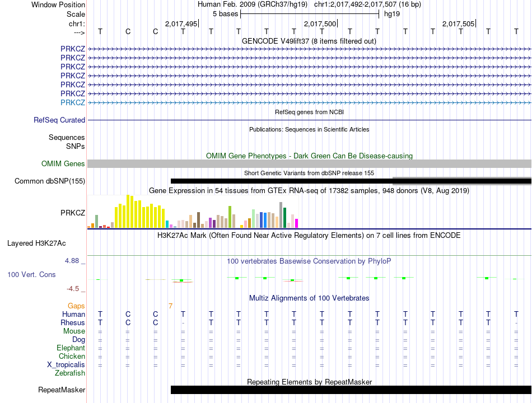This screenshot has width=532, height=403.
Task: Click the magenta GTEx expression bar
Action: tap(297, 223)
